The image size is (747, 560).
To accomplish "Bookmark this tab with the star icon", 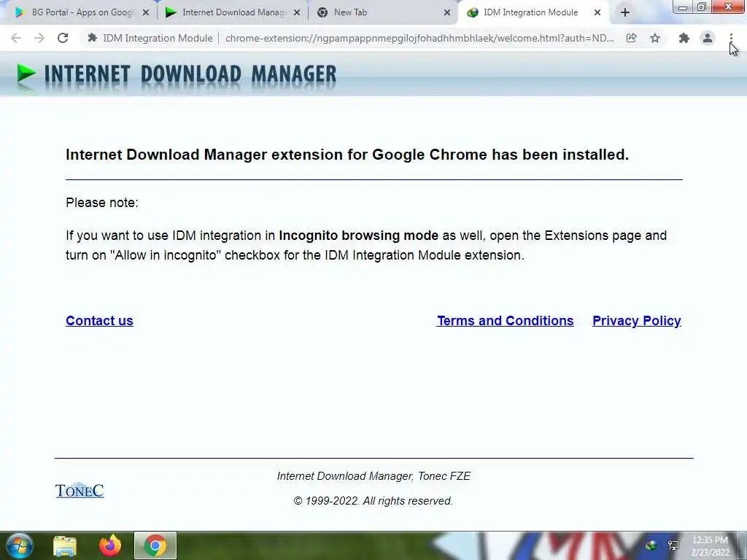I will tap(655, 38).
